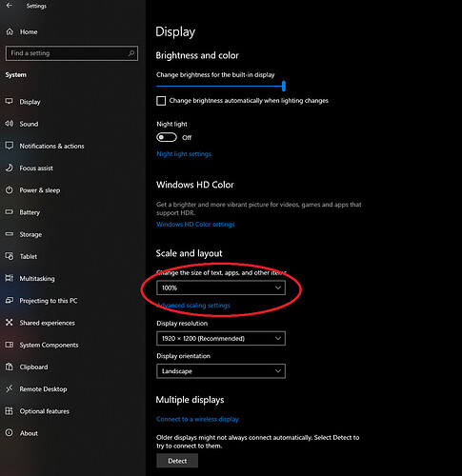462x476 pixels.
Task: Expand the Display resolution dropdown
Action: [x=221, y=338]
